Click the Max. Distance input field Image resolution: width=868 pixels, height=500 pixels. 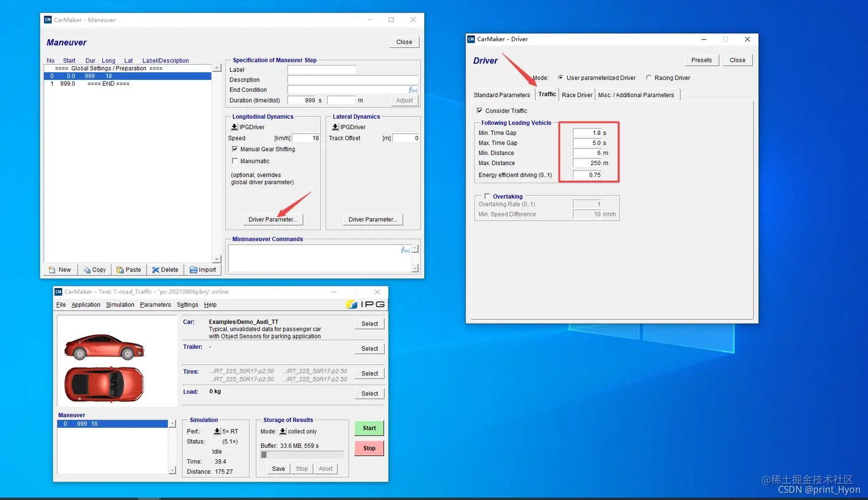587,163
